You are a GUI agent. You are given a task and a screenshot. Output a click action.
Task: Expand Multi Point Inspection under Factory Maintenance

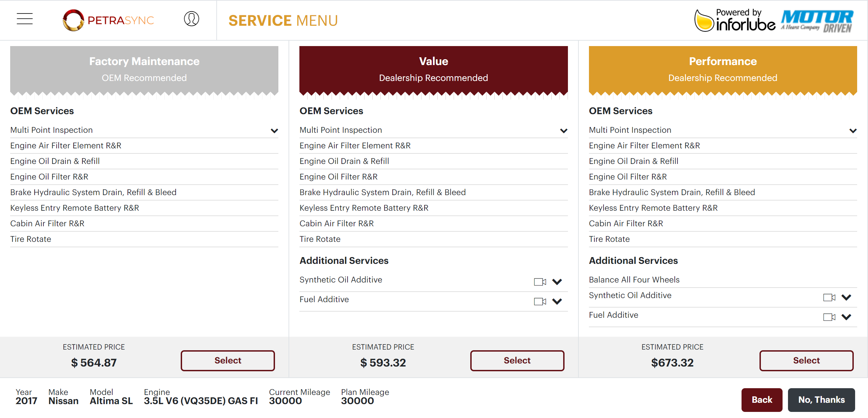[x=274, y=131]
